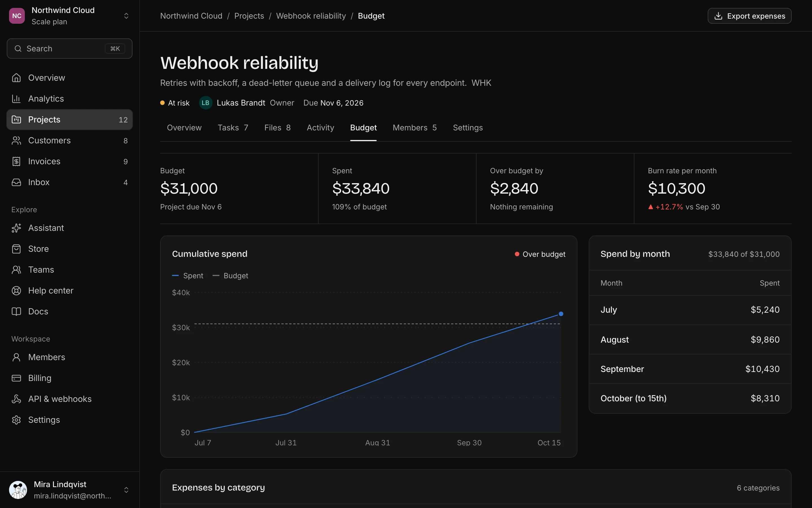Open Help center lifebuoy icon
The height and width of the screenshot is (508, 812).
[x=16, y=290]
